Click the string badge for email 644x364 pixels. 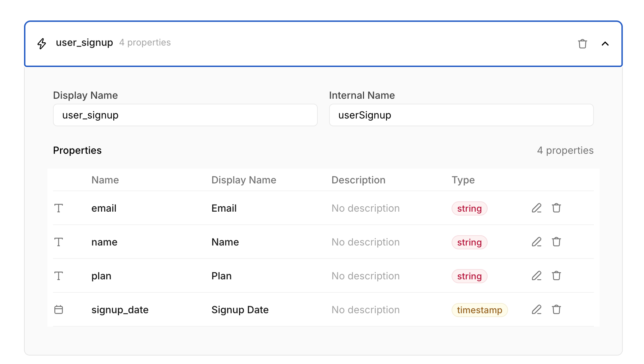(469, 208)
